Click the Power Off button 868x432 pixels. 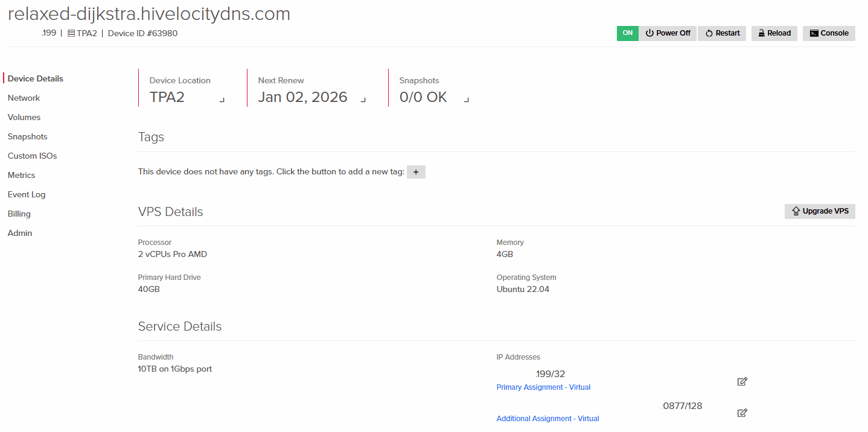(x=668, y=33)
